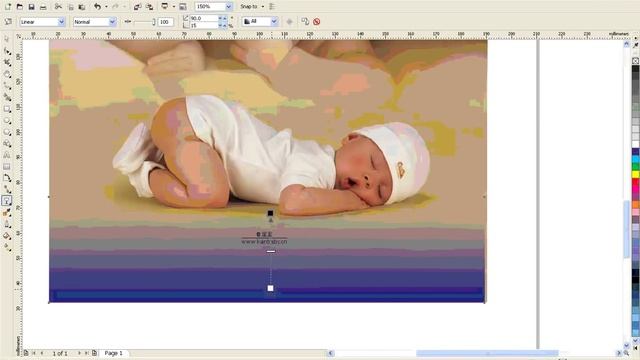Select the highlighted Interactive Transparency tool
The image size is (640, 360).
click(x=7, y=200)
